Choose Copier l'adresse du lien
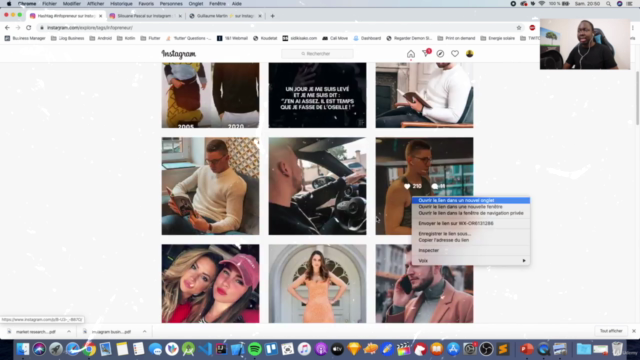640x360 pixels. [x=471, y=240]
